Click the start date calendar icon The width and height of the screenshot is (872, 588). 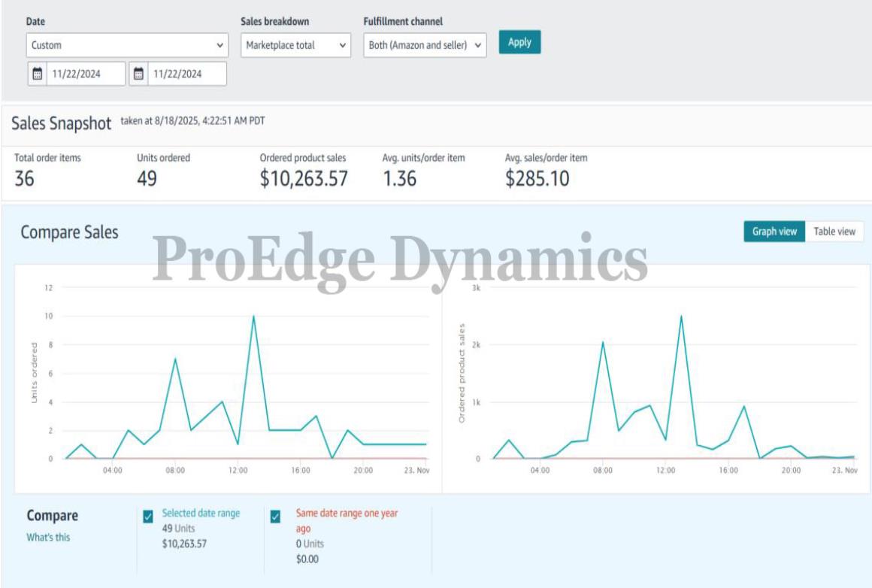(38, 74)
